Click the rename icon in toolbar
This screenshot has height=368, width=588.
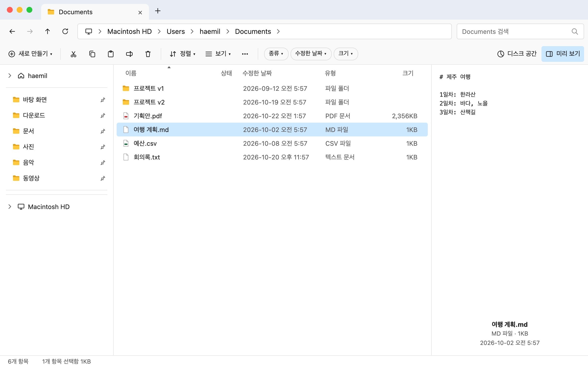pos(129,54)
